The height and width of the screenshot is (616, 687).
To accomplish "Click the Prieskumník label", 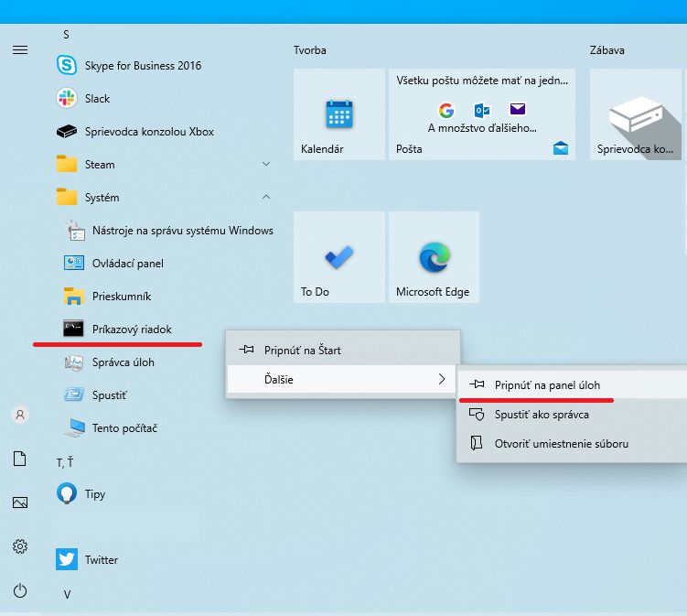I will pos(122,297).
